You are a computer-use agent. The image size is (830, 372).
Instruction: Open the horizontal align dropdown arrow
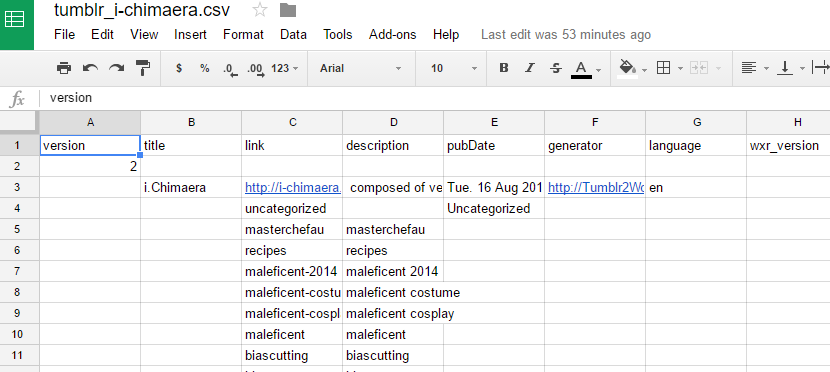(765, 69)
